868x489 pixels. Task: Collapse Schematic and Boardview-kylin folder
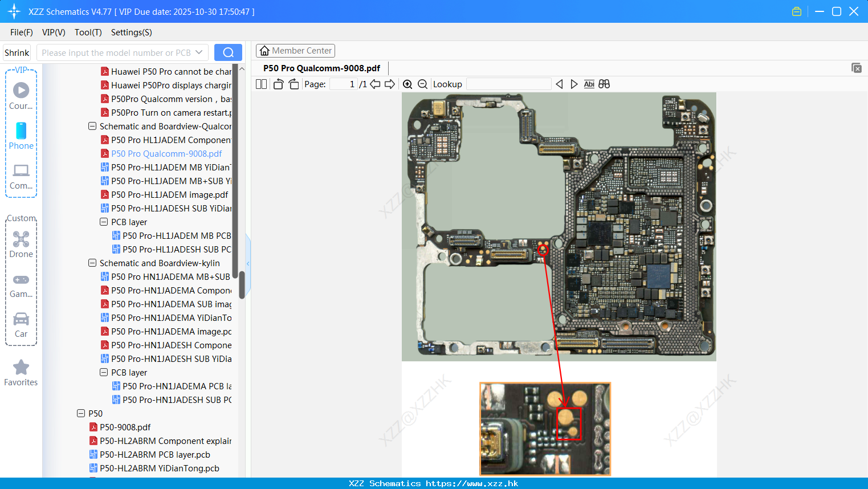tap(92, 263)
